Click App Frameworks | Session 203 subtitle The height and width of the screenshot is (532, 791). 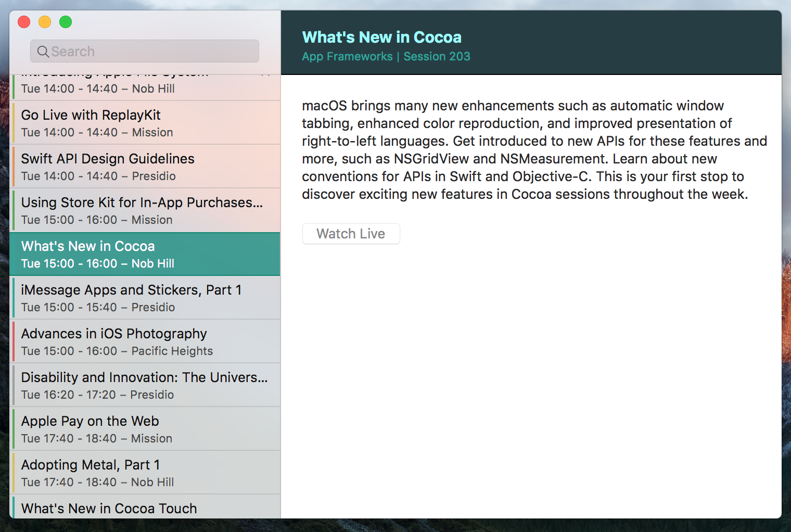click(x=386, y=56)
